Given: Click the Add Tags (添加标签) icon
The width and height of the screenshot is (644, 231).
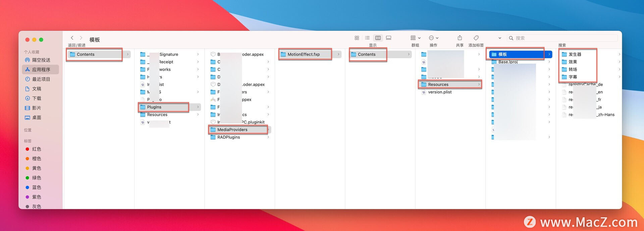Looking at the screenshot, I should (x=476, y=38).
